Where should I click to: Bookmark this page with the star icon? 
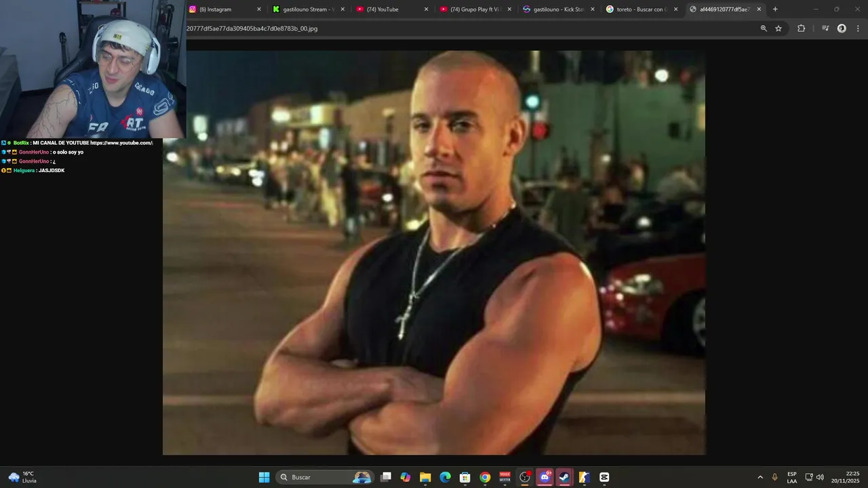pyautogui.click(x=778, y=28)
